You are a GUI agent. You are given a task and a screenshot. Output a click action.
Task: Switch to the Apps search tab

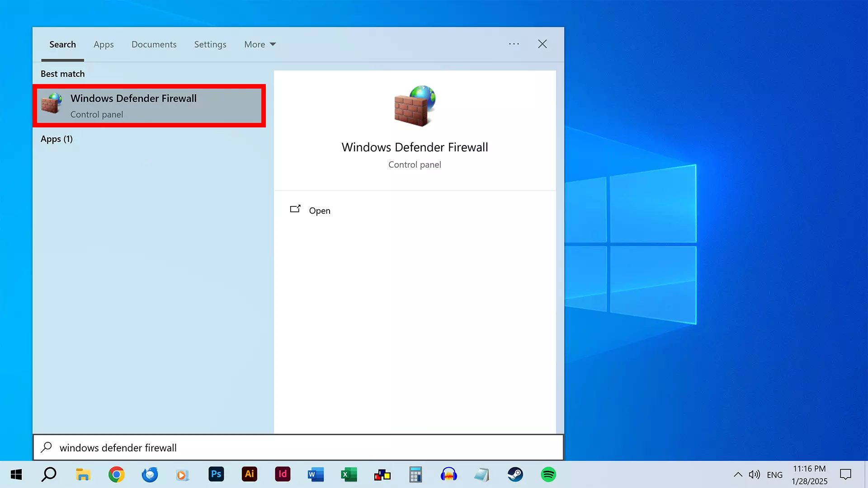coord(104,44)
